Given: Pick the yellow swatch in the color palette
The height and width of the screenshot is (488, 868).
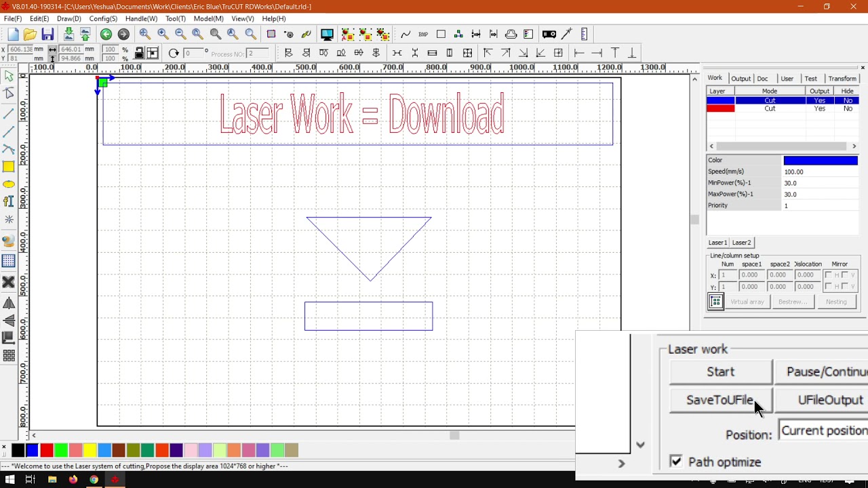Looking at the screenshot, I should click(90, 450).
